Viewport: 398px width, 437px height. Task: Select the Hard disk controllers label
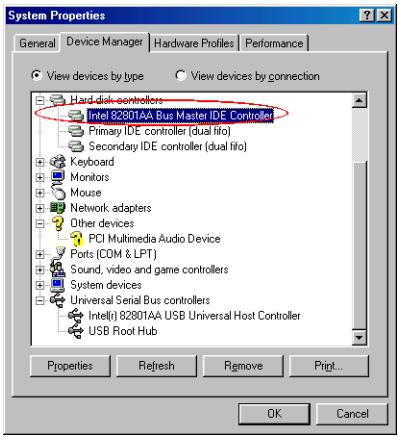tap(116, 100)
